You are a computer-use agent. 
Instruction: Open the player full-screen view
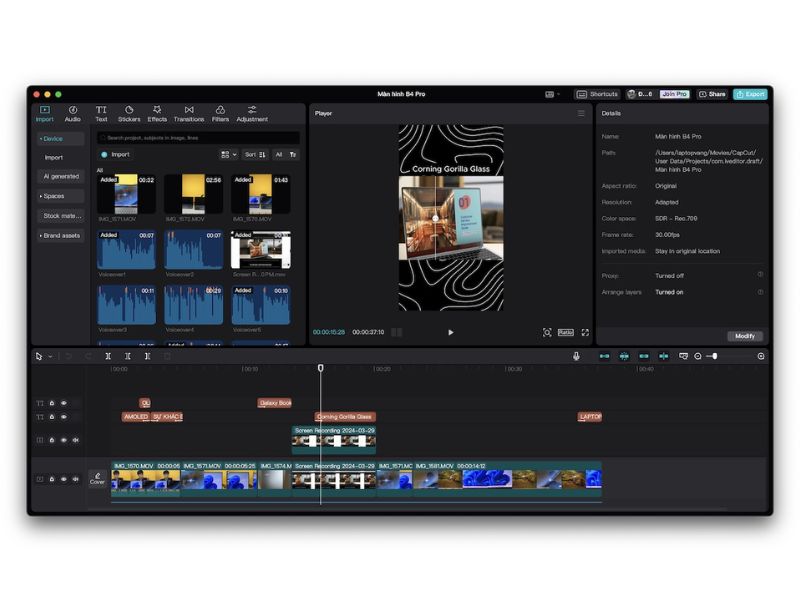point(585,332)
